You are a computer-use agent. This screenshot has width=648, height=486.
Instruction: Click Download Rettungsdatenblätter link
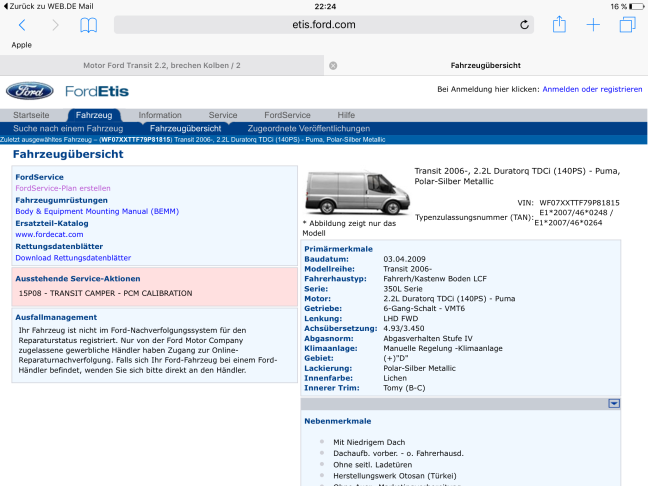73,257
